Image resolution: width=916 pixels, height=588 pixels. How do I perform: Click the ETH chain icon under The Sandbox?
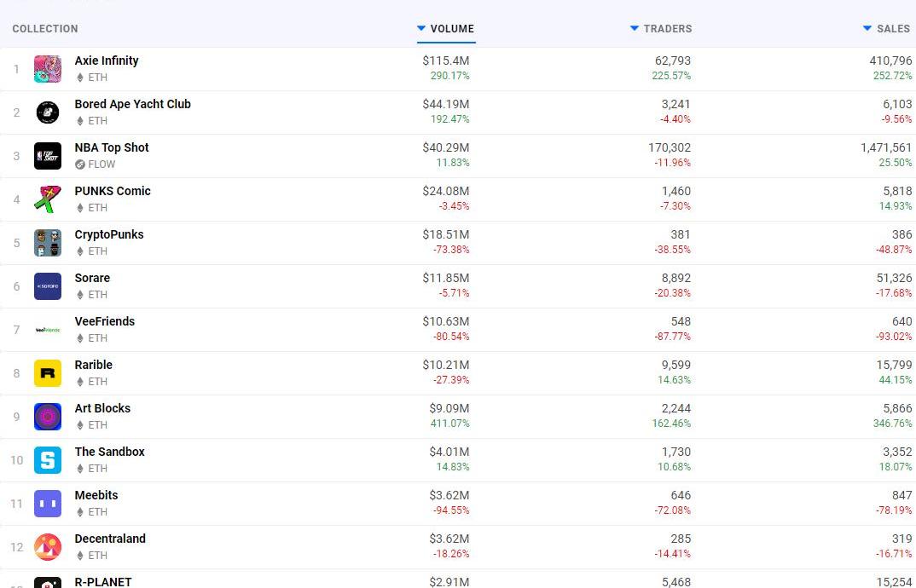(x=80, y=469)
